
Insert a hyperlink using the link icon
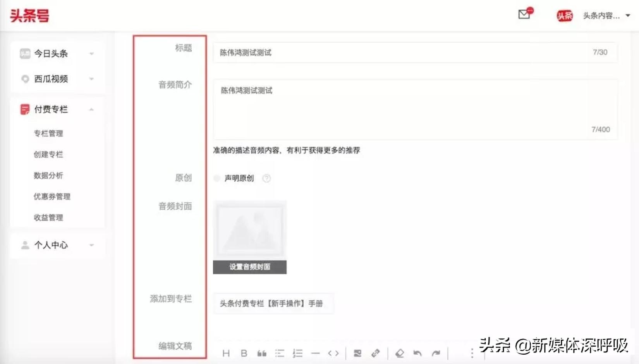click(x=375, y=353)
